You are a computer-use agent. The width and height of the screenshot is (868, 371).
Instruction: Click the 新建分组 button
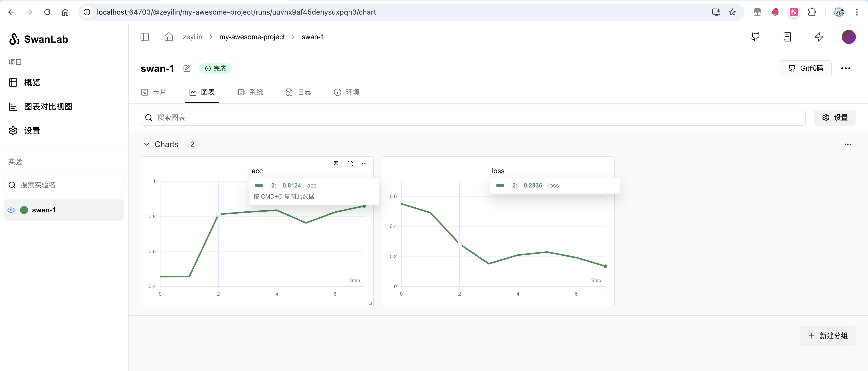point(828,336)
